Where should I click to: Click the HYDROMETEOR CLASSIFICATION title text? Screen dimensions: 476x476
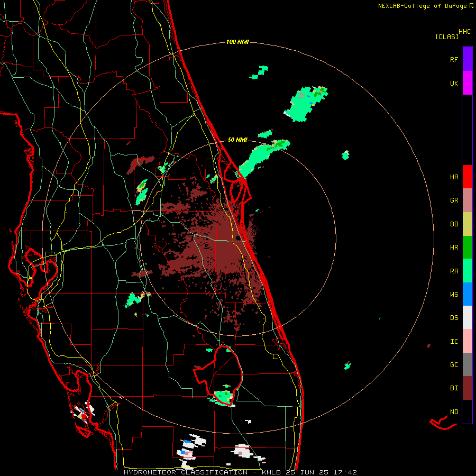[x=186, y=472]
